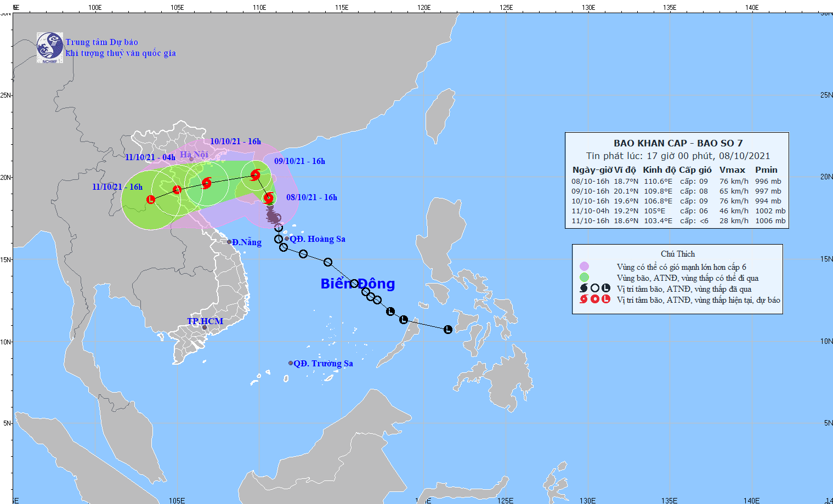Select the red storm symbol forecast for 10/10/21 16h
Viewport: 833px width, 504px height.
click(207, 183)
